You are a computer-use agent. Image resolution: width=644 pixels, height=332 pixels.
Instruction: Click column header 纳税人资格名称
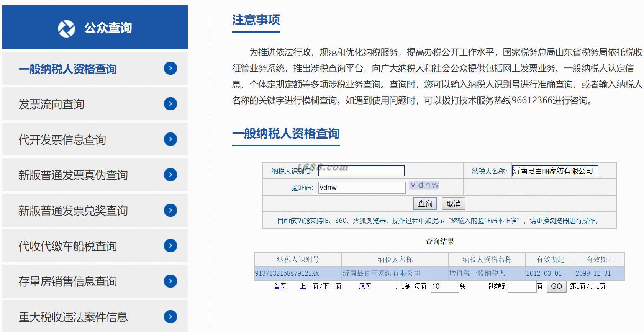[487, 260]
